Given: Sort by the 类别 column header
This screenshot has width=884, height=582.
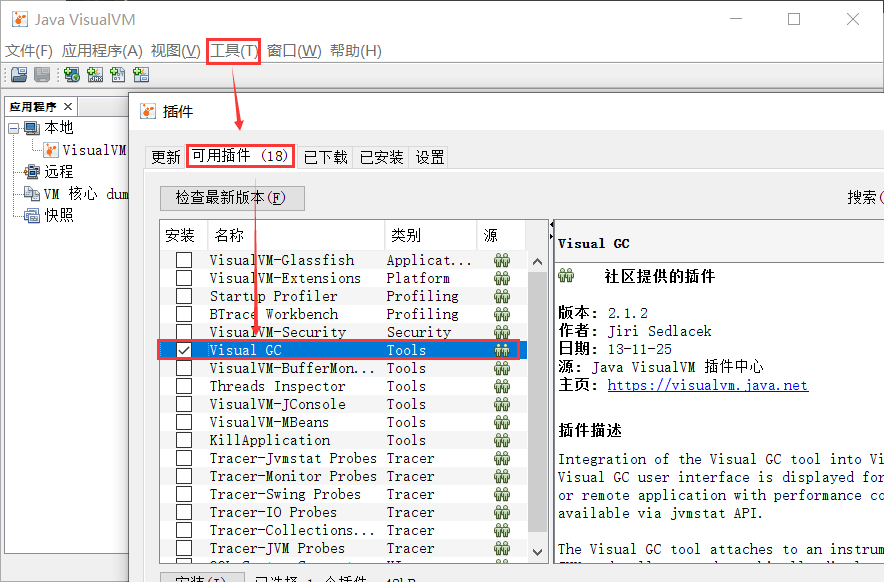Looking at the screenshot, I should pyautogui.click(x=431, y=235).
